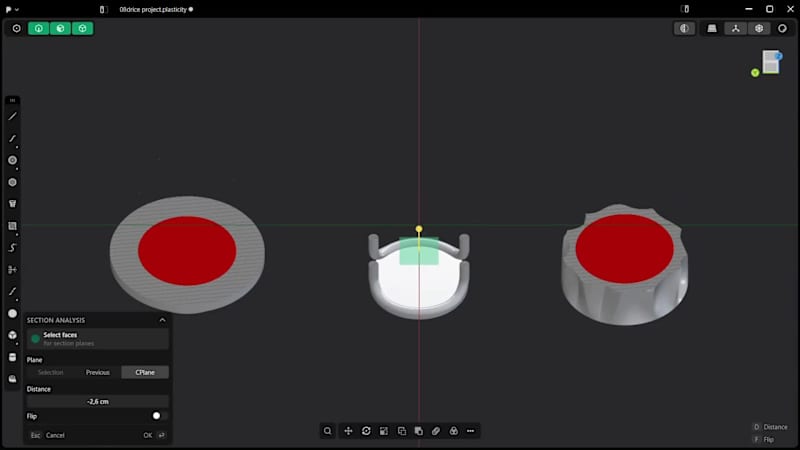Open the more options ellipsis menu
This screenshot has height=450, width=800.
[470, 431]
